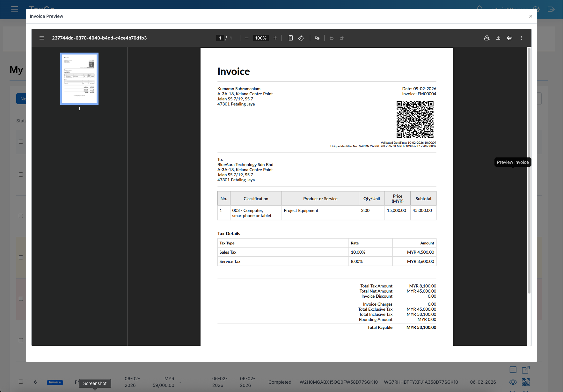Open the fit-to-page icon
The height and width of the screenshot is (392, 563).
click(x=290, y=38)
